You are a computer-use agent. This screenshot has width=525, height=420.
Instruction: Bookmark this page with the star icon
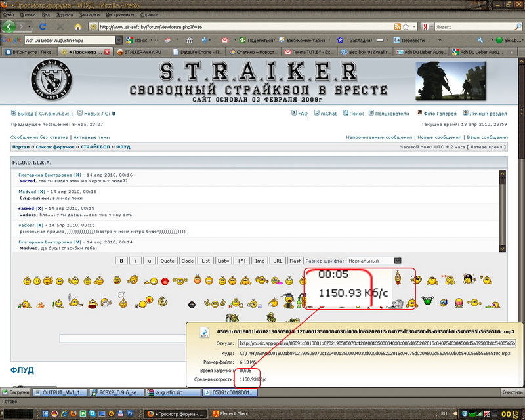(406, 26)
